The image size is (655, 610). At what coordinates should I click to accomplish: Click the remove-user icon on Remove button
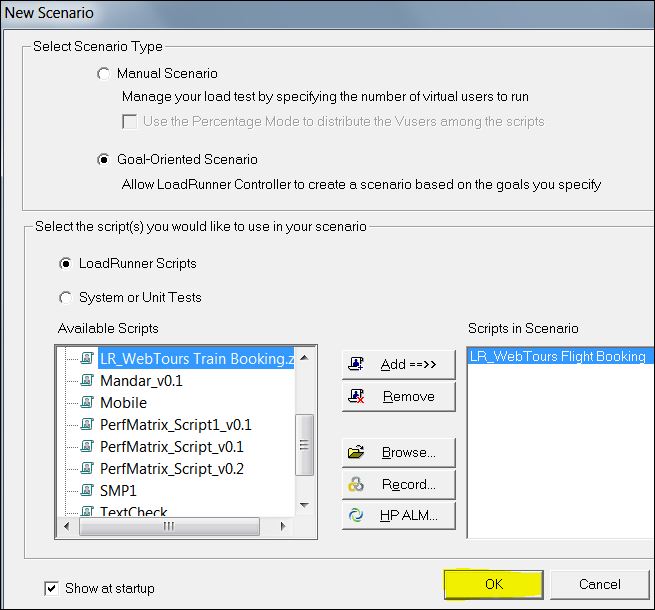pyautogui.click(x=356, y=396)
